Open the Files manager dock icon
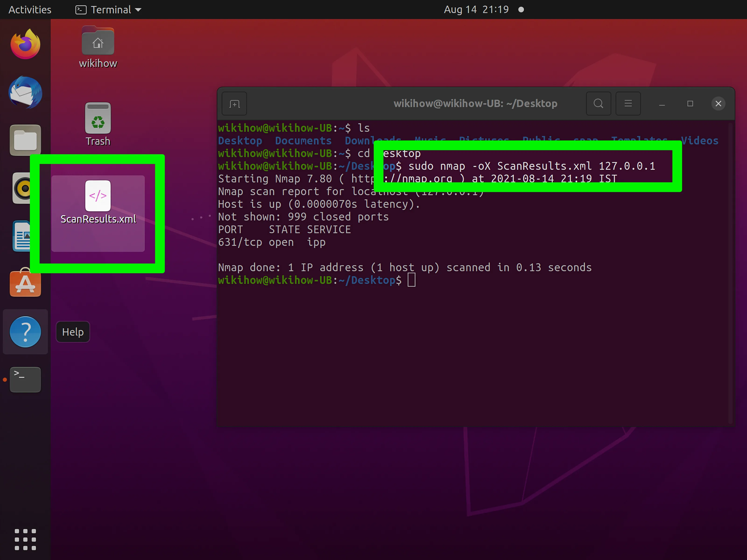Image resolution: width=747 pixels, height=560 pixels. tap(25, 140)
